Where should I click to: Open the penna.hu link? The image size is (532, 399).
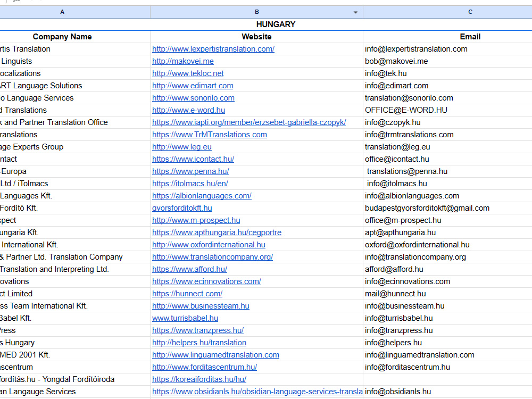point(190,171)
